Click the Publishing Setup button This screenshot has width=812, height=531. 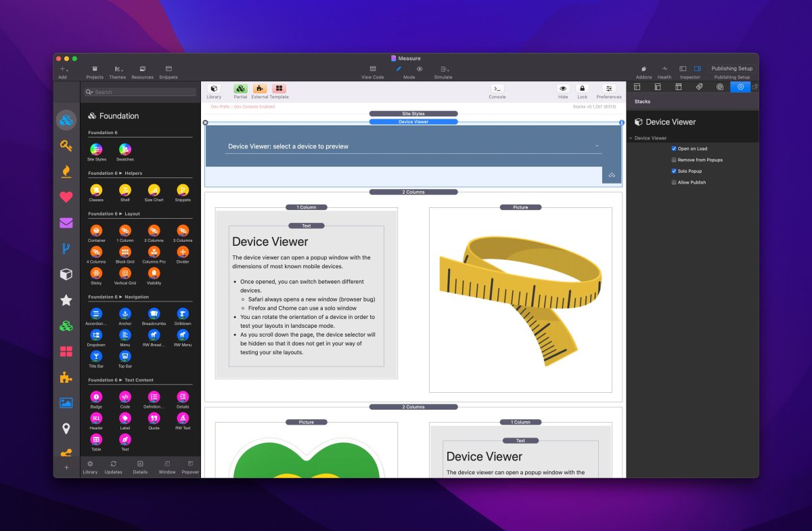[x=732, y=69]
